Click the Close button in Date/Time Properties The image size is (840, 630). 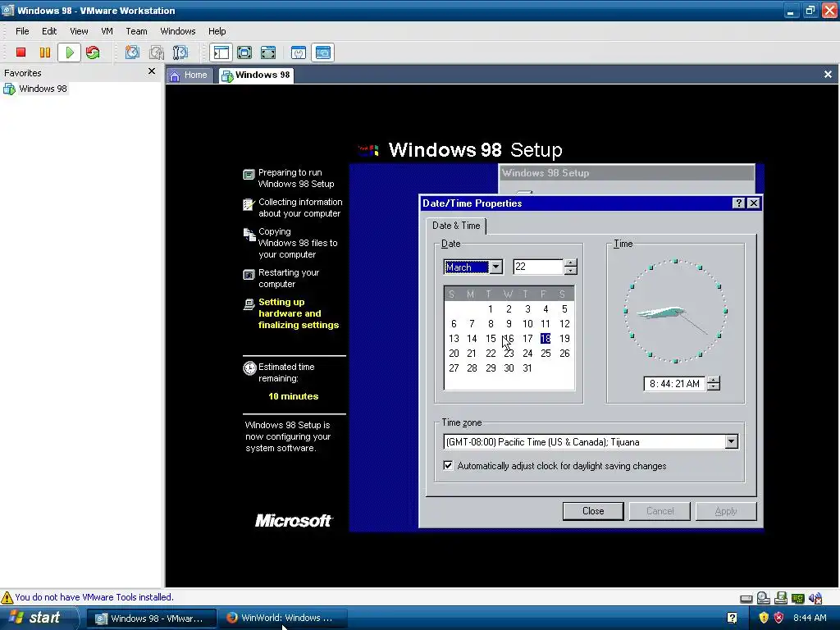[593, 511]
